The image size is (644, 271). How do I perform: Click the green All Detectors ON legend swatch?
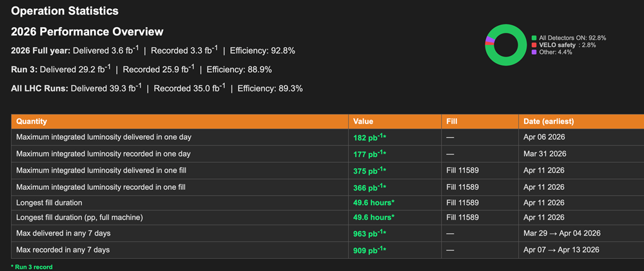(x=534, y=38)
